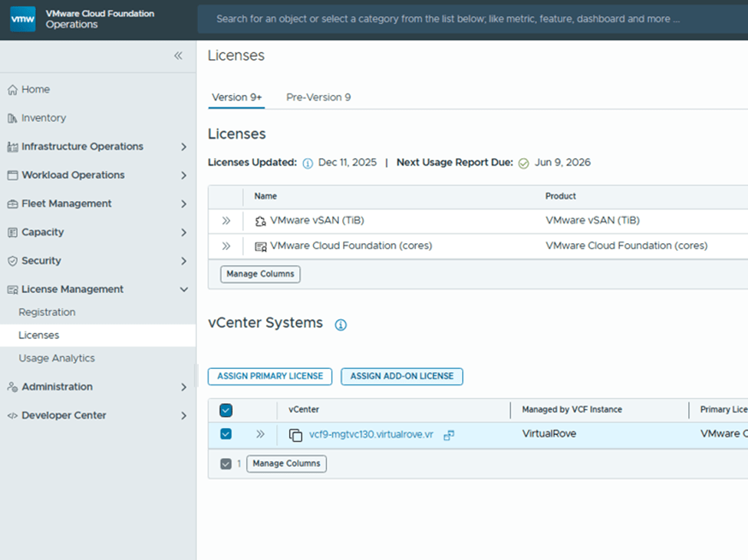Click Assign Add-On License button
Image resolution: width=748 pixels, height=560 pixels.
402,377
